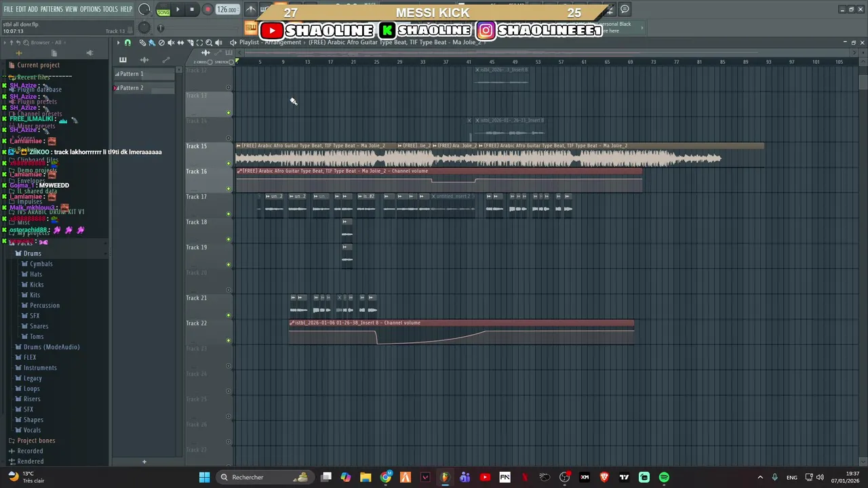868x488 pixels.
Task: Select the playlist Mute tool
Action: (x=171, y=43)
